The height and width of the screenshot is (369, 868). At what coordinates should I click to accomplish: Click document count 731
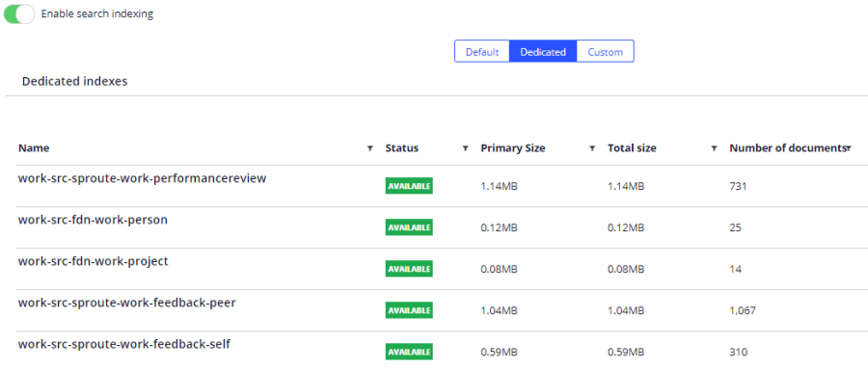tap(739, 187)
